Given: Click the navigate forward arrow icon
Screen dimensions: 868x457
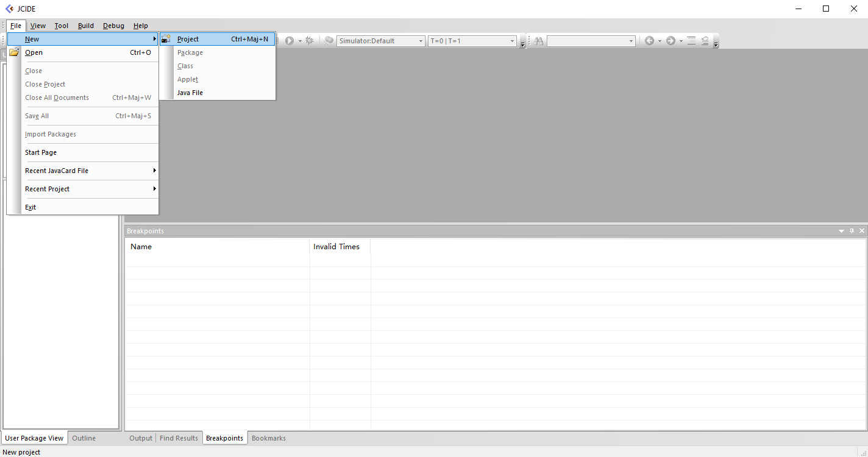Looking at the screenshot, I should (671, 41).
